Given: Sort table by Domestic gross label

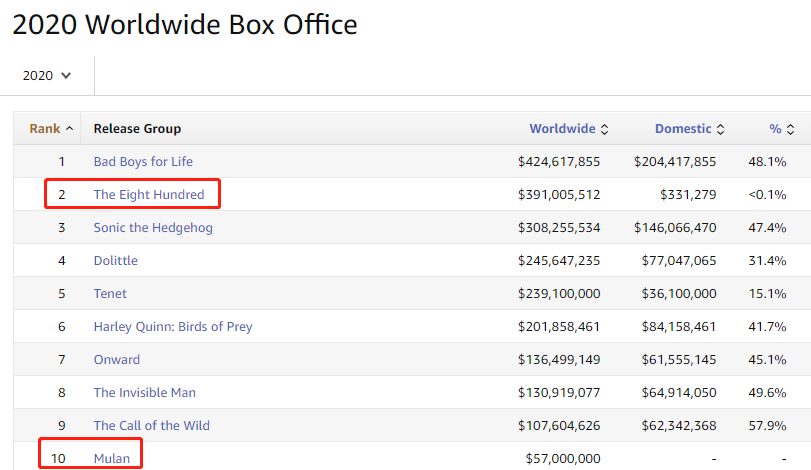Looking at the screenshot, I should click(683, 129).
